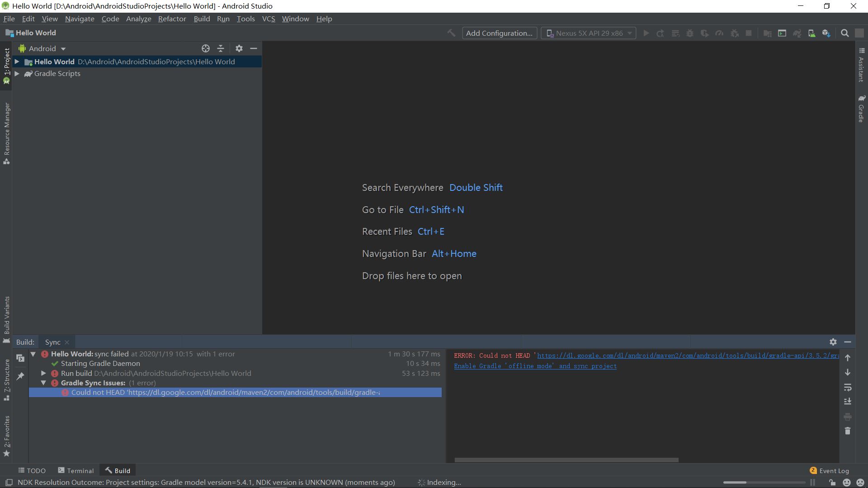Click Restart sync icon in Build panel

coord(20,358)
